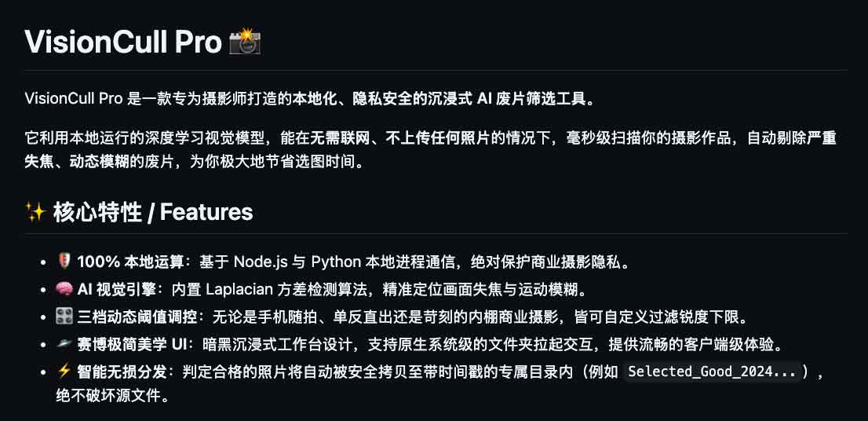
Task: Click the VisionCull Pro main heading
Action: pyautogui.click(x=122, y=42)
